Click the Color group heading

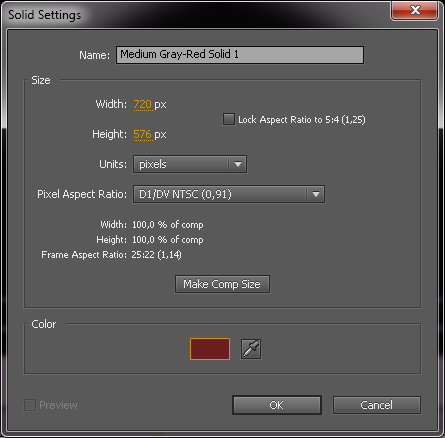point(43,324)
